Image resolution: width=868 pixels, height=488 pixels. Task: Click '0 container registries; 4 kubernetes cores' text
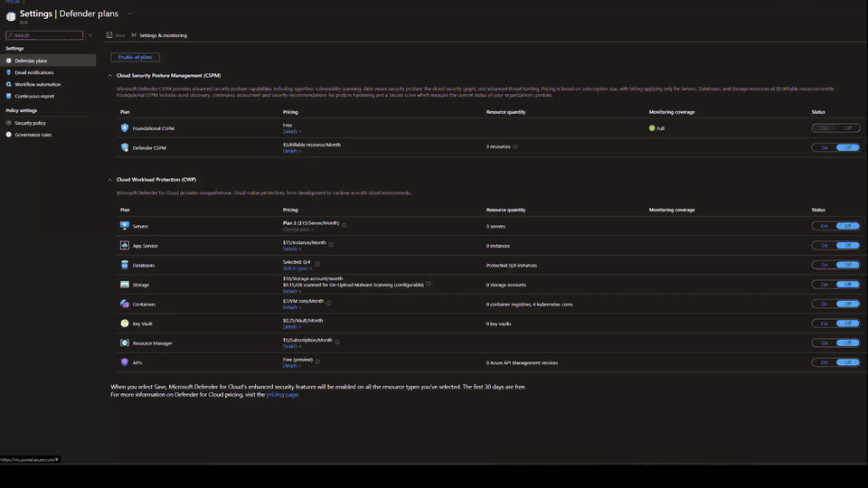529,305
